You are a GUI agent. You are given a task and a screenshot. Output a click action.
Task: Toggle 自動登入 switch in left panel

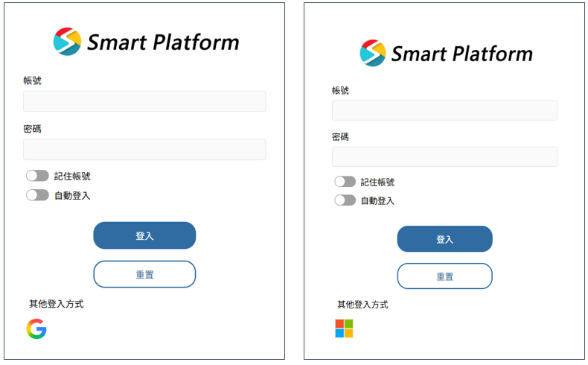pos(37,195)
